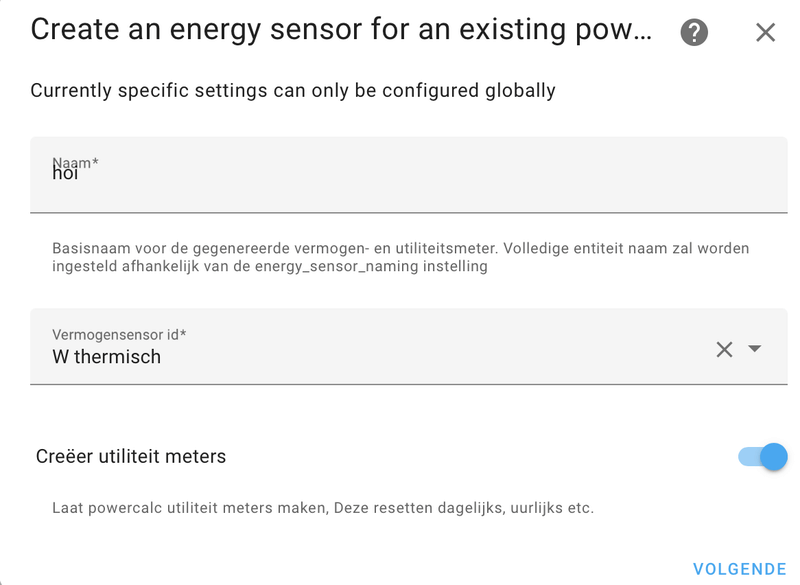Screen dimensions: 800x585
Task: Close the energy sensor dialog
Action: [765, 32]
